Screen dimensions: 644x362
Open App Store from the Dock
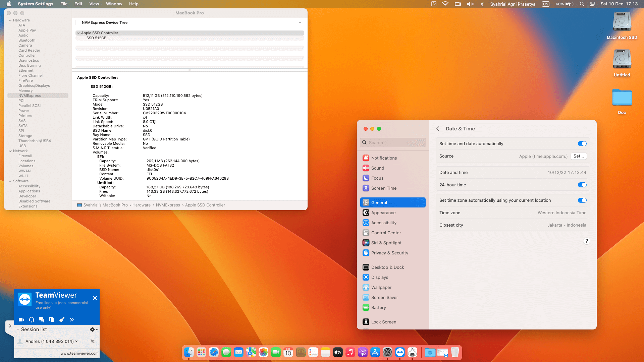coord(375,352)
